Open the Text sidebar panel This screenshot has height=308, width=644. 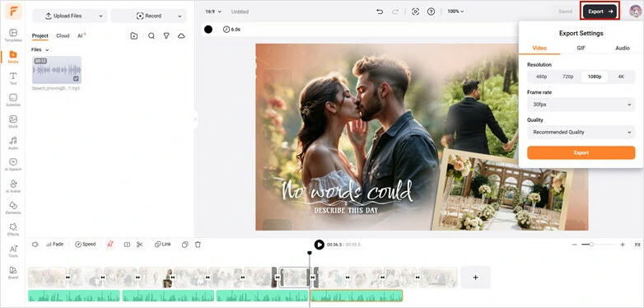coord(13,78)
